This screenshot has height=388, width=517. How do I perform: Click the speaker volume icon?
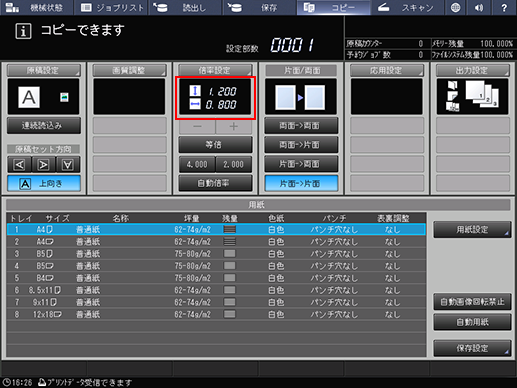479,7
